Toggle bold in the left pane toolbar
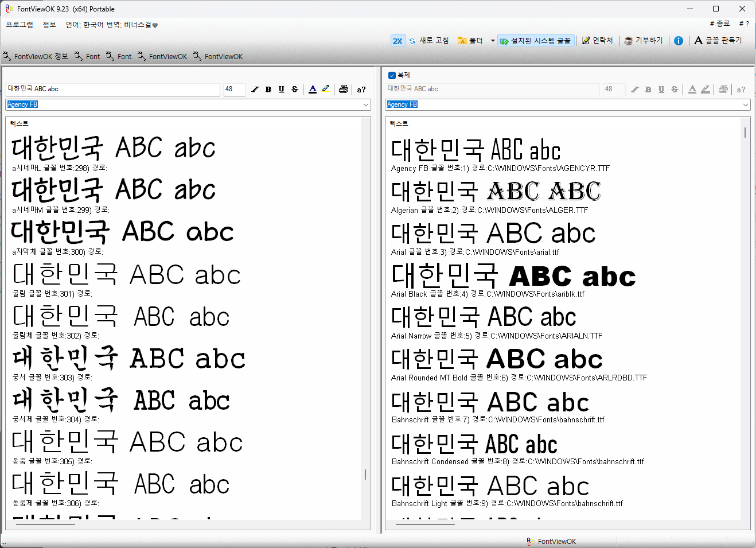This screenshot has height=548, width=756. 268,90
